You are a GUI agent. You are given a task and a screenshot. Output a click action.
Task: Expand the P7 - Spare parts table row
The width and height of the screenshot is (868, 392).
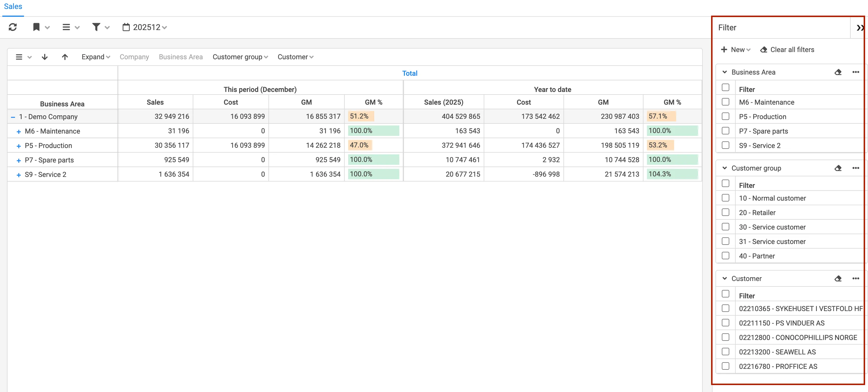click(18, 160)
